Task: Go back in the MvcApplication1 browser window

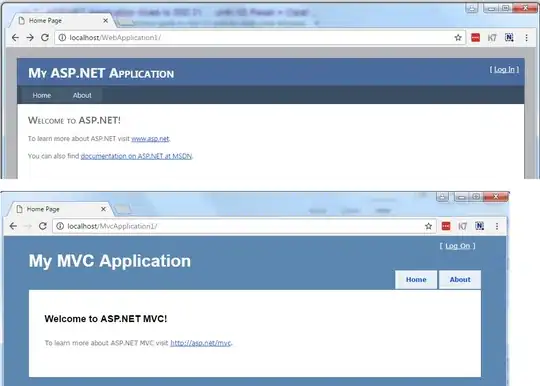Action: point(13,226)
